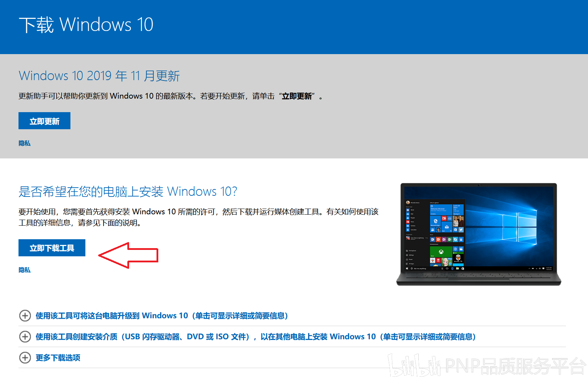Click the bilibili watermark logo

click(x=414, y=365)
